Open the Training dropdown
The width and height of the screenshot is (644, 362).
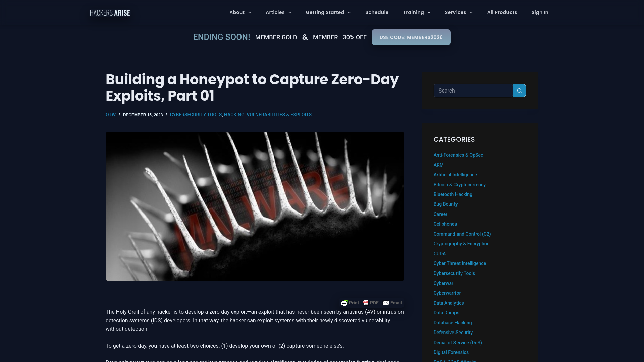tap(416, 12)
